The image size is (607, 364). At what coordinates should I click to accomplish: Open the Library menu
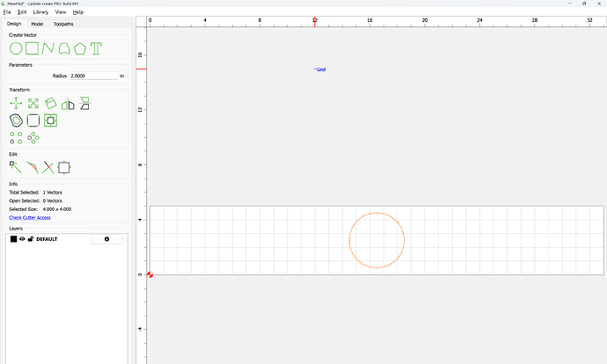click(40, 12)
